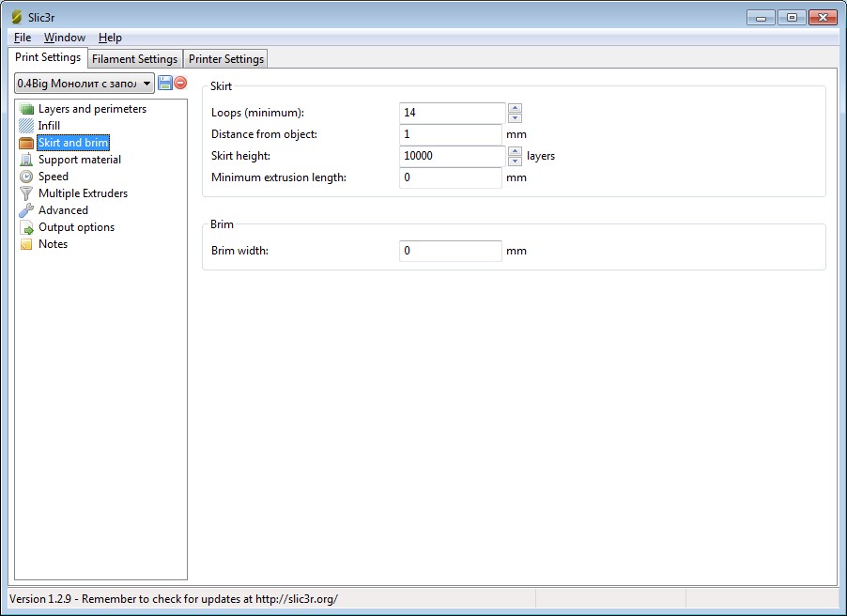Open the Advanced settings page

(63, 210)
